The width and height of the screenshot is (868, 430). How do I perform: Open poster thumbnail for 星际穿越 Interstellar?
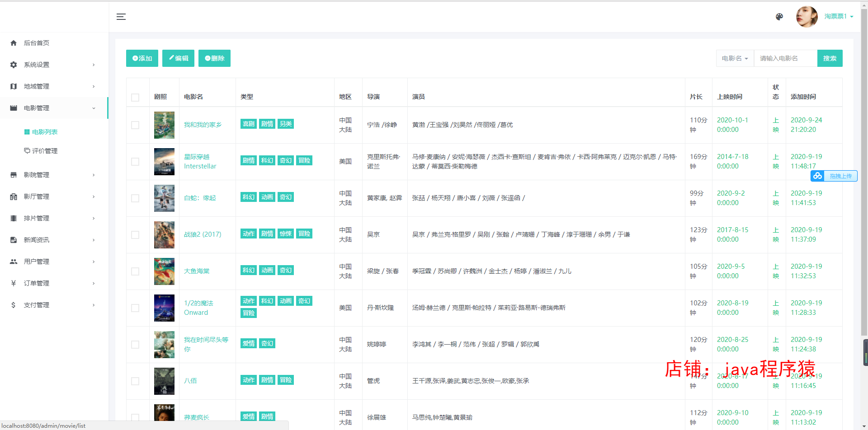pos(164,162)
